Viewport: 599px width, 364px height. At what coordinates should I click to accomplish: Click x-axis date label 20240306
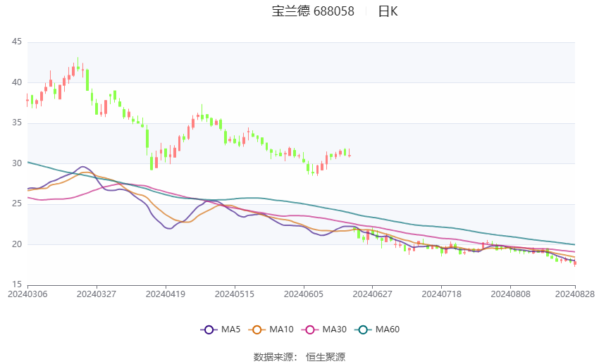(27, 294)
